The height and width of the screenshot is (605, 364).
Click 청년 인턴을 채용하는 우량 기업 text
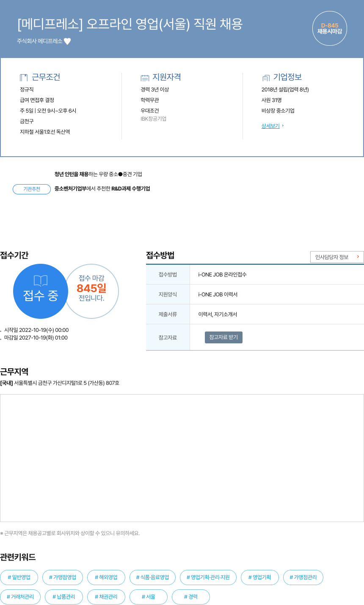98,174
